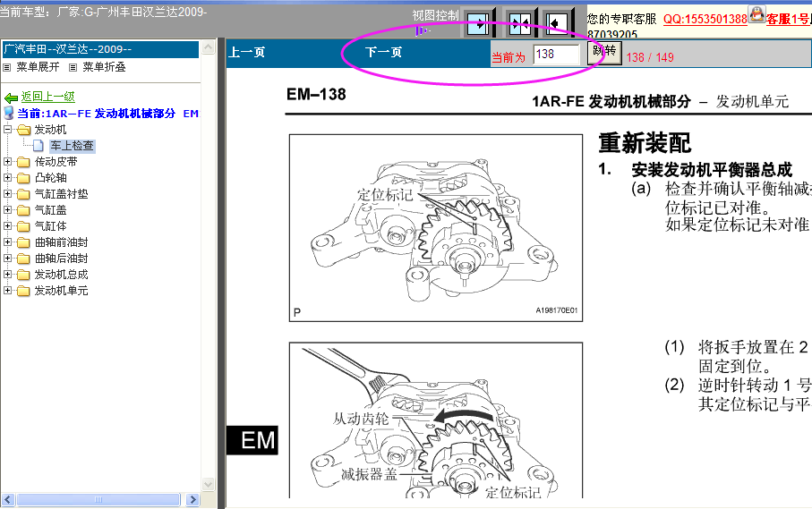812x509 pixels.
Task: Click the 车上检查 document icon
Action: pyautogui.click(x=38, y=146)
